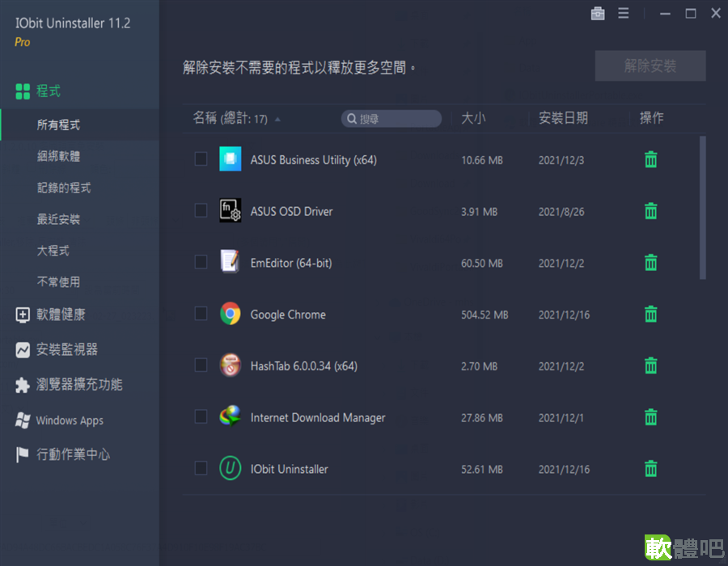The width and height of the screenshot is (728, 566).
Task: Open 行動作業中心
Action: (x=74, y=454)
